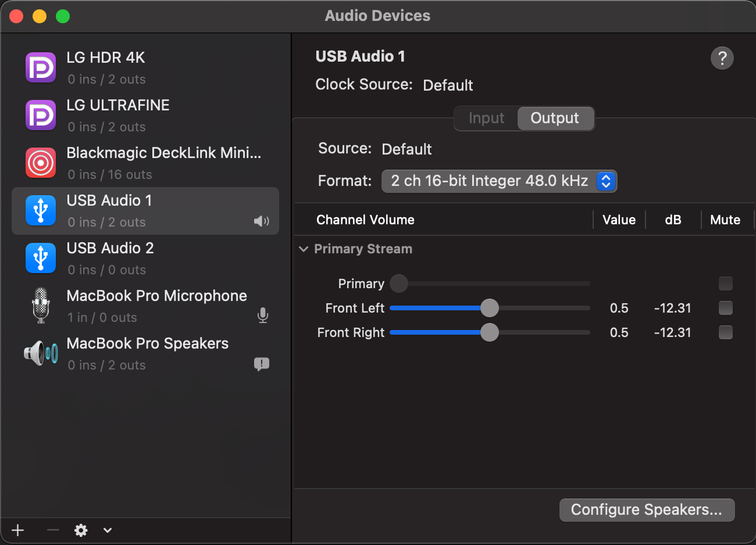Click the default input microphone indicator icon
756x545 pixels.
click(263, 315)
